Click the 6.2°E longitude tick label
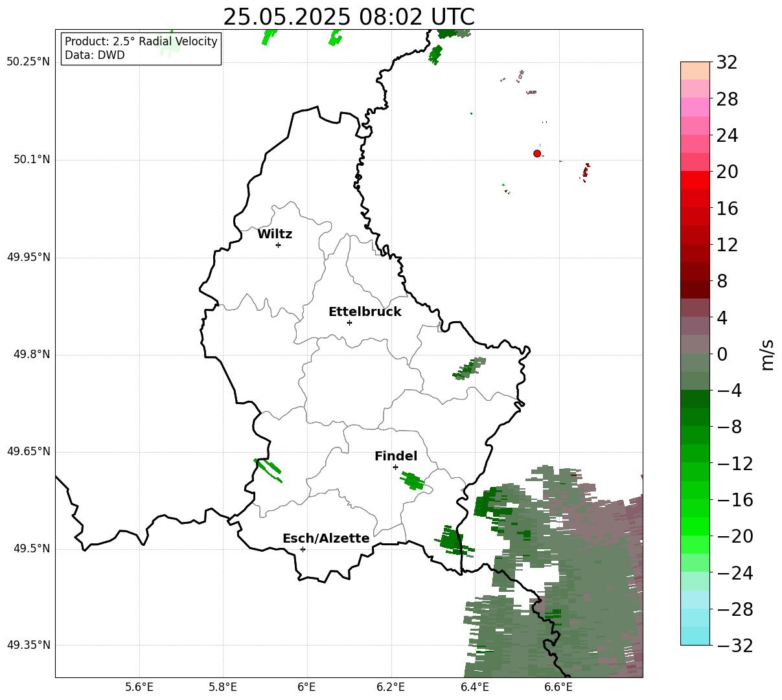Screen dimensions: 782x700 click(391, 687)
